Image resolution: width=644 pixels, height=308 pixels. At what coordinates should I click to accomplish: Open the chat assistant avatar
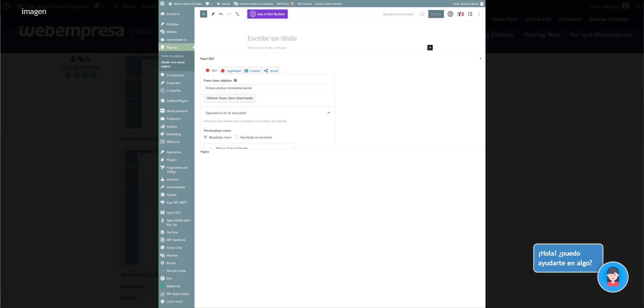click(x=613, y=277)
